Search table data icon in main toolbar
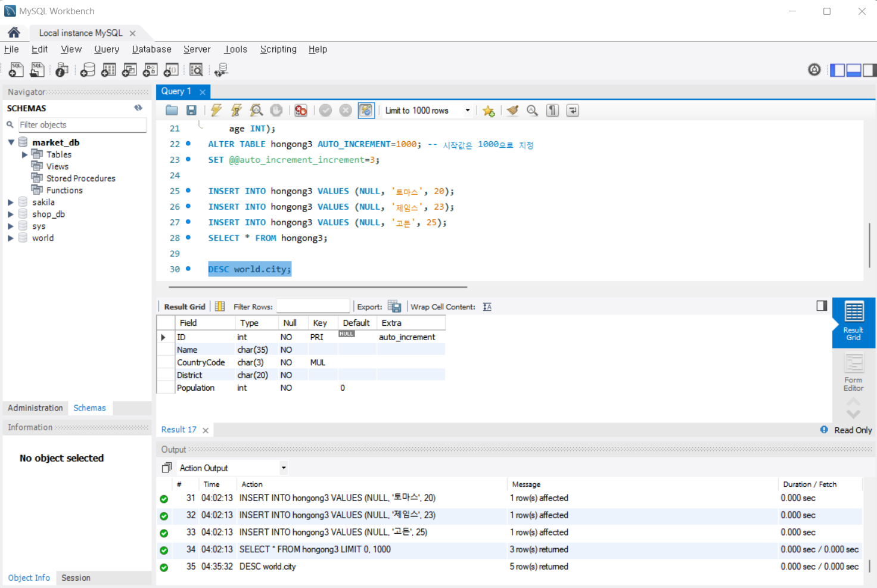 (x=196, y=70)
